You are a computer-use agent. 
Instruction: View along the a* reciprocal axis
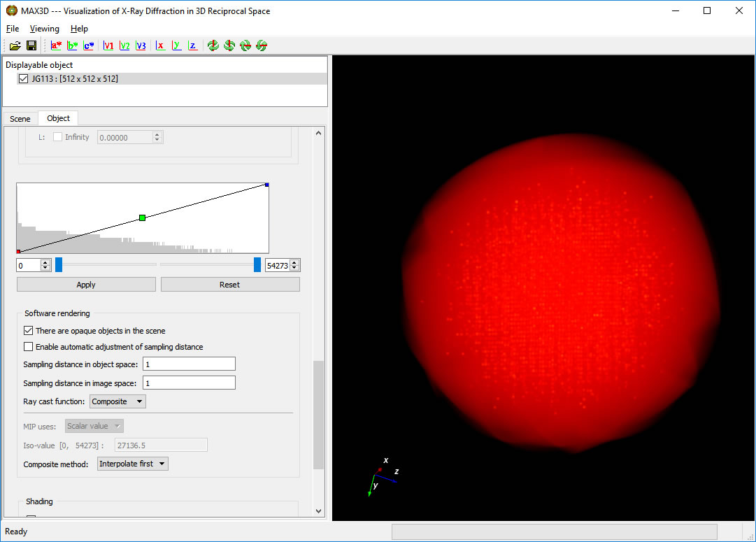(x=57, y=45)
